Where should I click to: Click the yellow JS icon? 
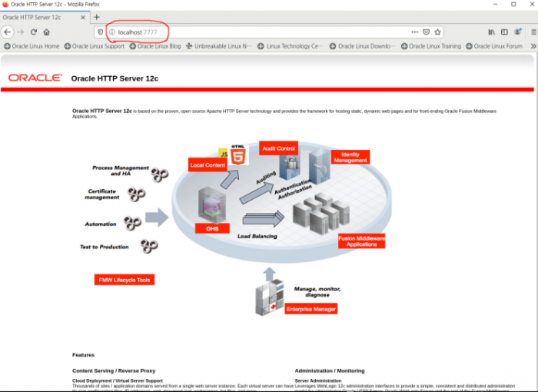224,154
